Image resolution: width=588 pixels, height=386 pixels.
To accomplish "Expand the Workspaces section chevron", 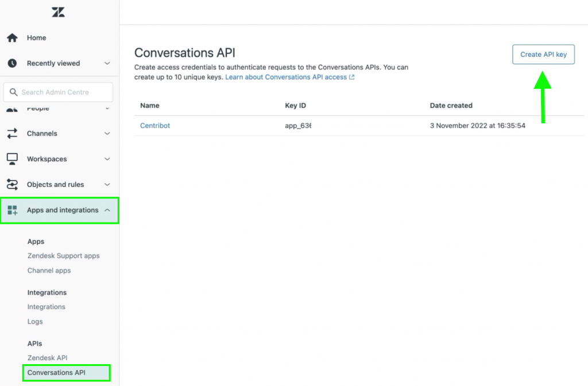I will coord(107,159).
